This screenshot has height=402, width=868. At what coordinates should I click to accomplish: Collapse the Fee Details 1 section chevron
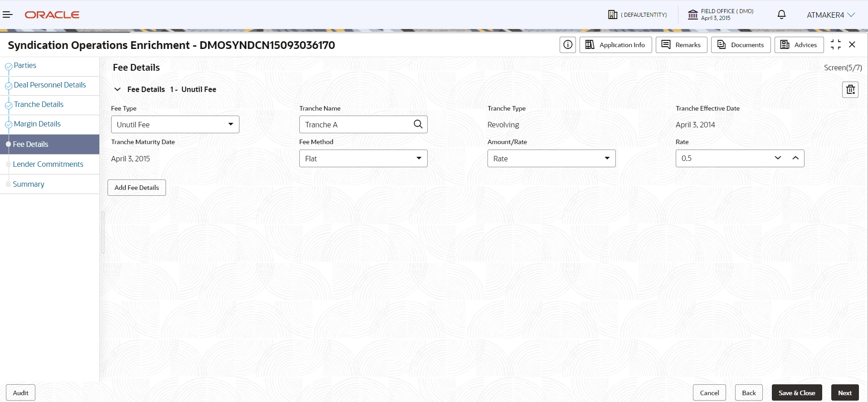coord(117,89)
